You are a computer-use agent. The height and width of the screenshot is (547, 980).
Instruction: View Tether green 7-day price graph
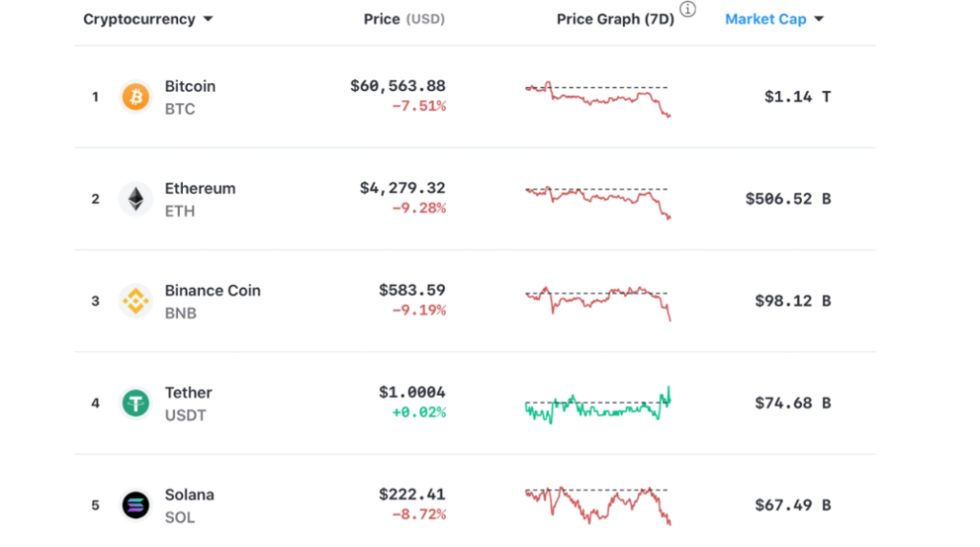click(x=598, y=405)
